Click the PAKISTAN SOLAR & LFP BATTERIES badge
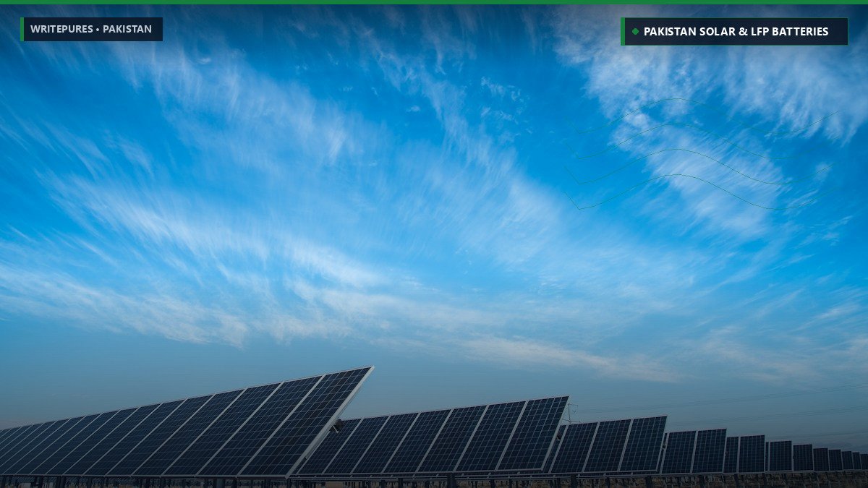This screenshot has width=868, height=488. (734, 32)
